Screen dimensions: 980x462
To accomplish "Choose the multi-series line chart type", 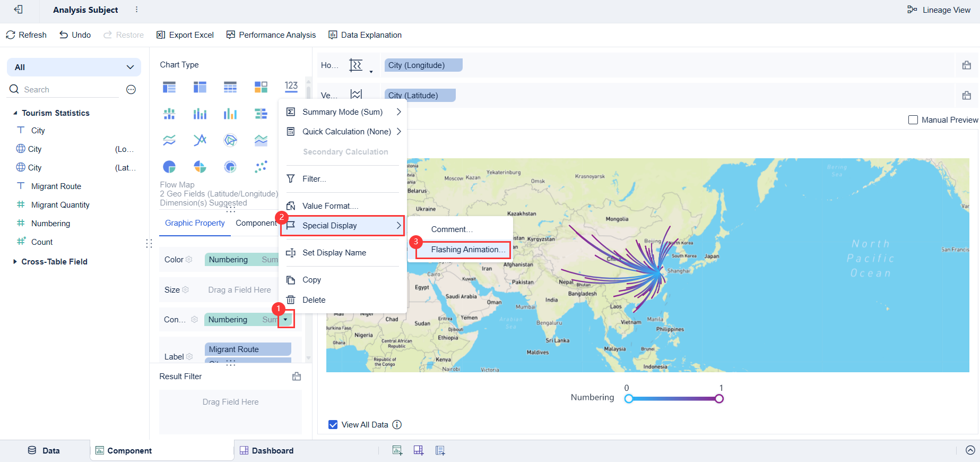I will [200, 140].
